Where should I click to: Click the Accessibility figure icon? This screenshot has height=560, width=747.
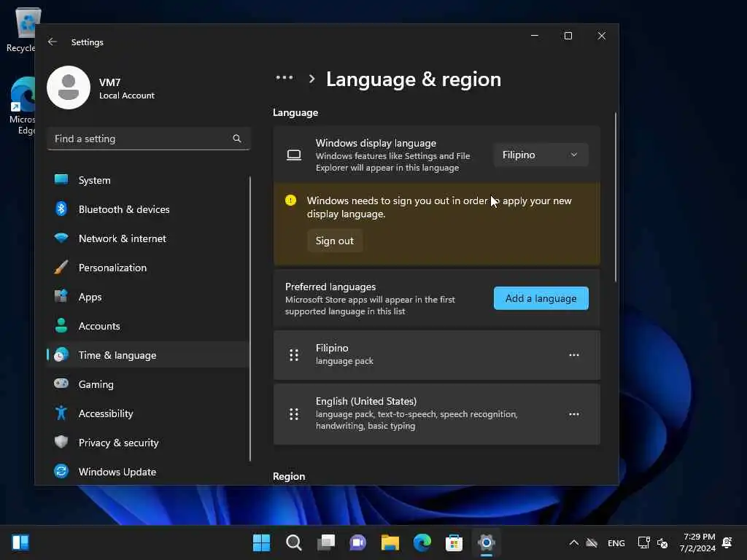pos(61,413)
